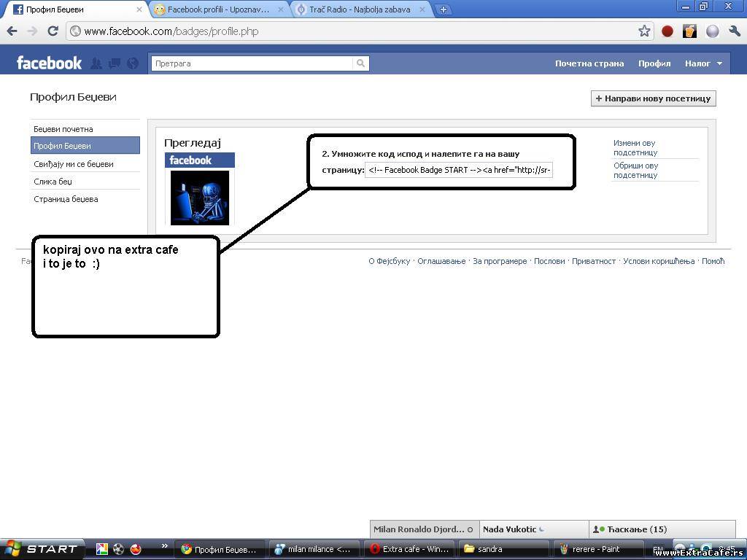Switch to rerere - Paint taskbar item
This screenshot has height=560, width=747.
pyautogui.click(x=598, y=550)
